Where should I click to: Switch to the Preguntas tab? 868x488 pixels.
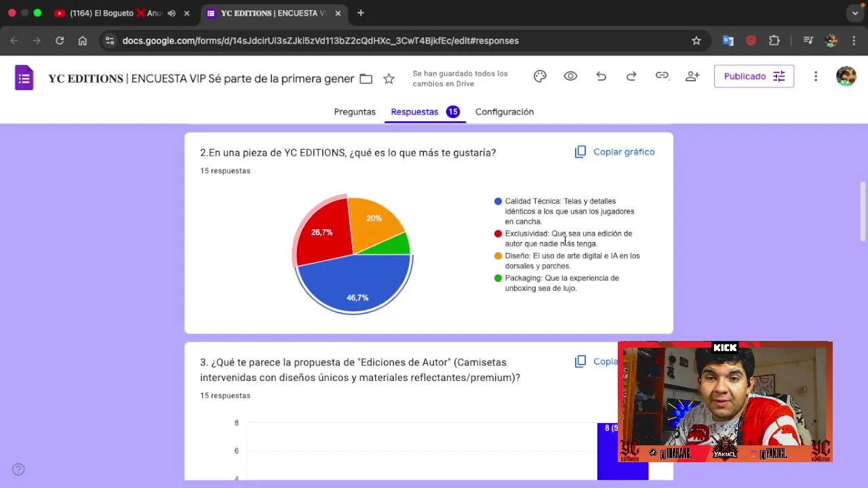(355, 112)
